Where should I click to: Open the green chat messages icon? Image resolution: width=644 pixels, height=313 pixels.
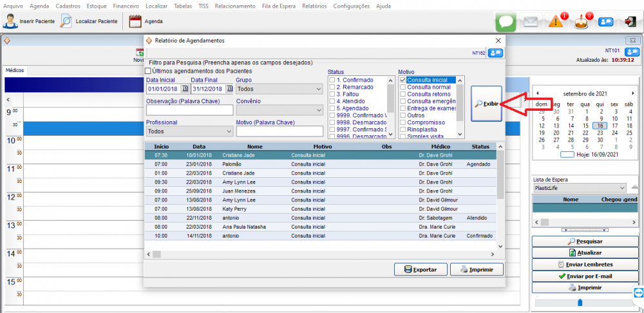(x=506, y=21)
